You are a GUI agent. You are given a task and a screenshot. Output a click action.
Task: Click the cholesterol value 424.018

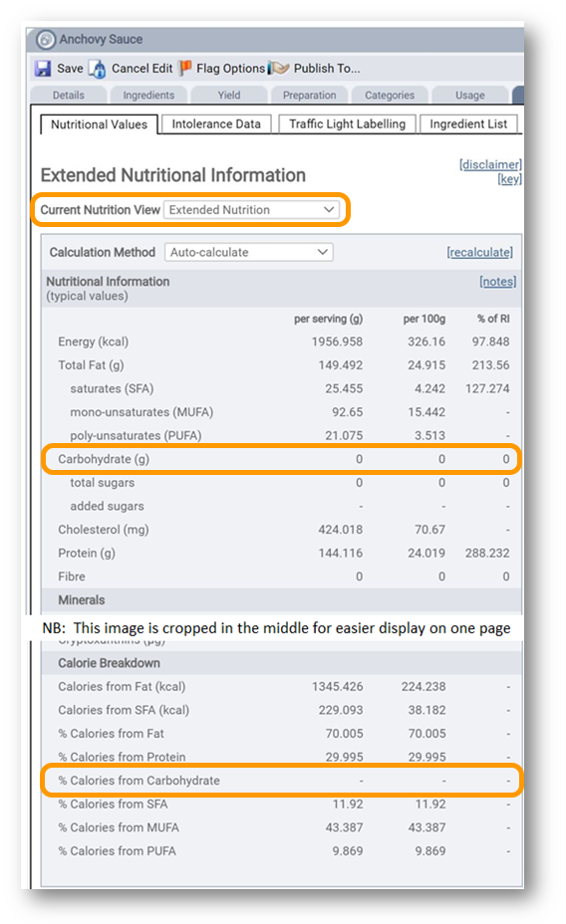coord(341,530)
